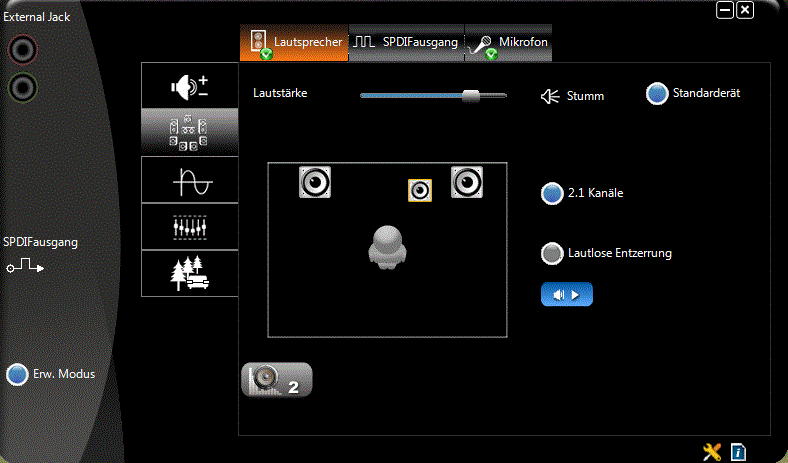
Task: Test the front right speaker
Action: point(467,181)
